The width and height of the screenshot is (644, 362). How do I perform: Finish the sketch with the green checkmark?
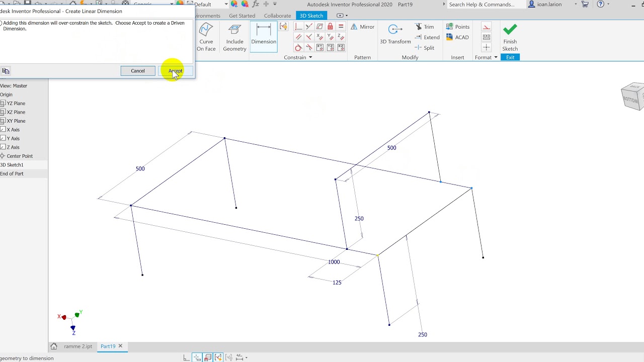(x=510, y=37)
